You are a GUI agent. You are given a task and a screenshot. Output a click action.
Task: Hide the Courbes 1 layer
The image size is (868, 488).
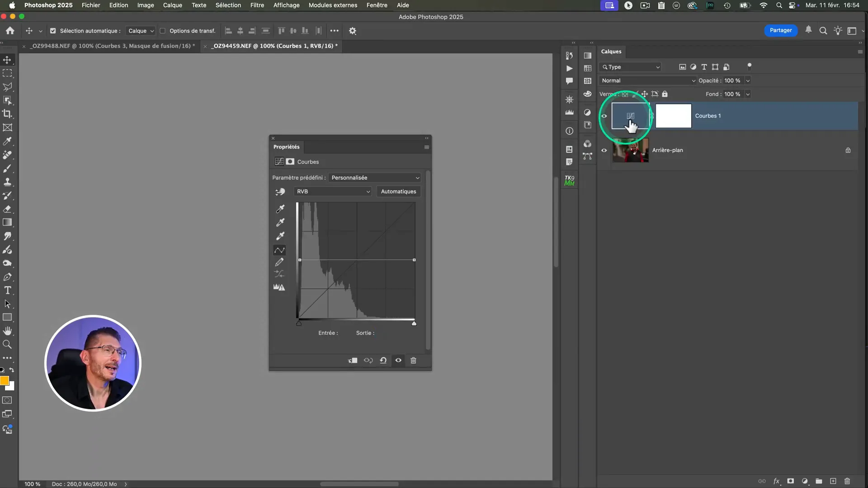pyautogui.click(x=604, y=116)
